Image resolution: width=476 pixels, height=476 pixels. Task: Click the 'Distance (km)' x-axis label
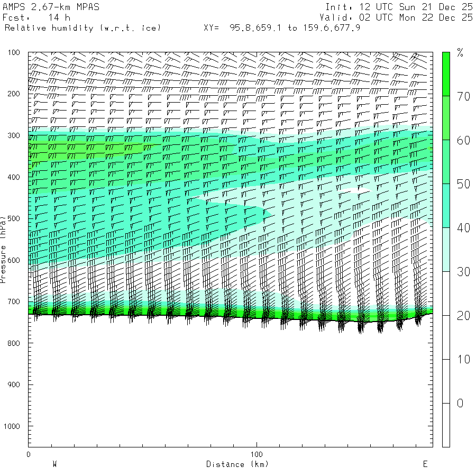click(237, 464)
